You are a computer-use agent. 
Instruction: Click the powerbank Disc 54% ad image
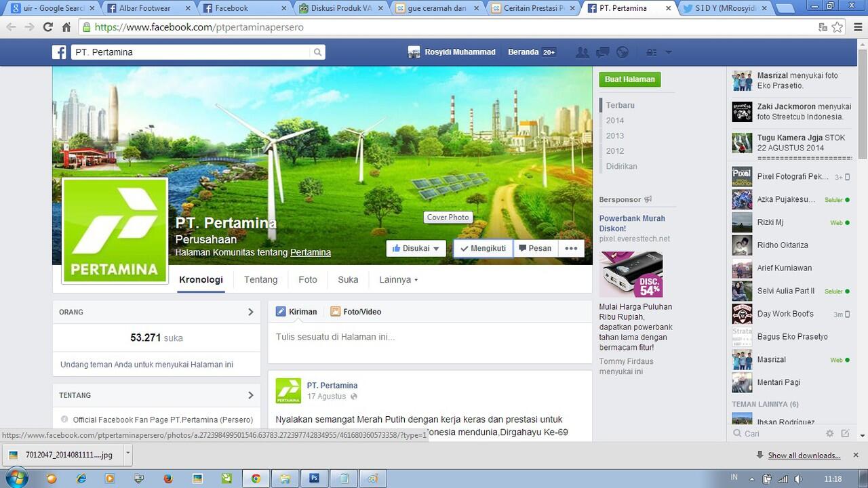click(x=631, y=274)
